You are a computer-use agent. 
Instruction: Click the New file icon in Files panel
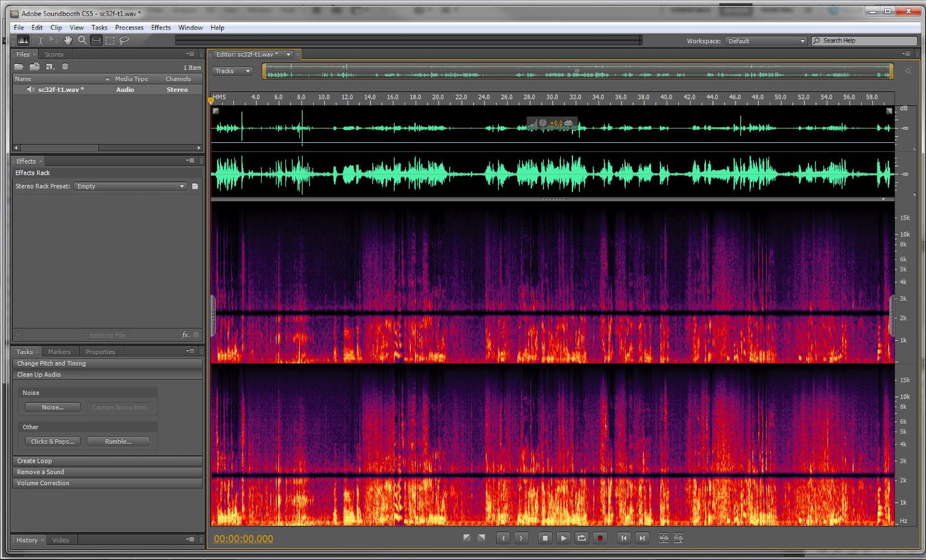click(50, 67)
